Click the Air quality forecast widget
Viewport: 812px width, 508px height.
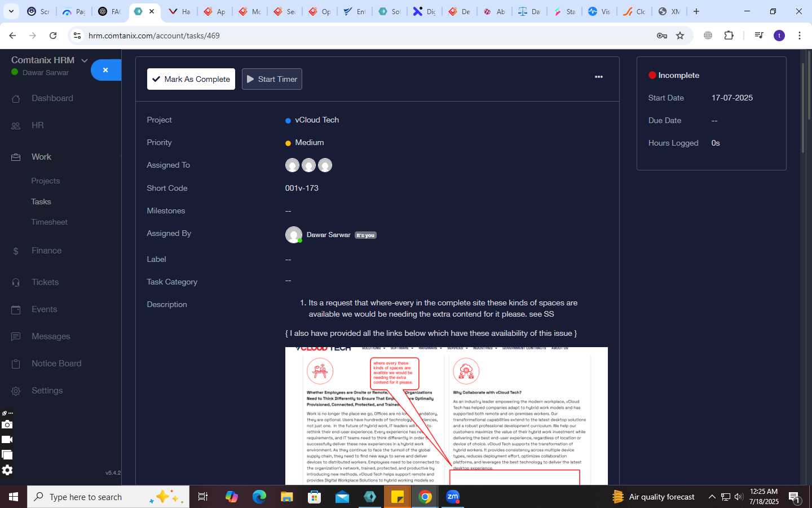click(x=654, y=497)
